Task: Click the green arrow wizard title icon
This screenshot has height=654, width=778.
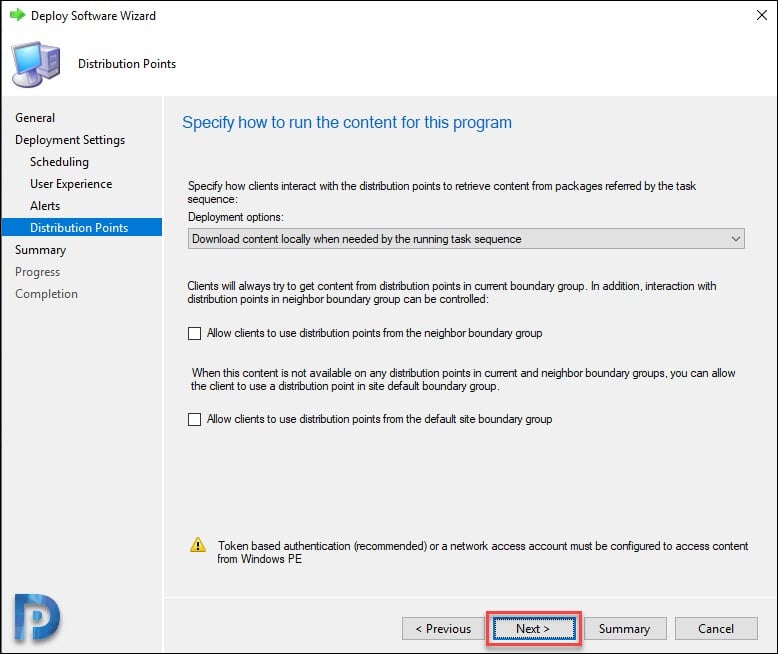Action: coord(17,15)
